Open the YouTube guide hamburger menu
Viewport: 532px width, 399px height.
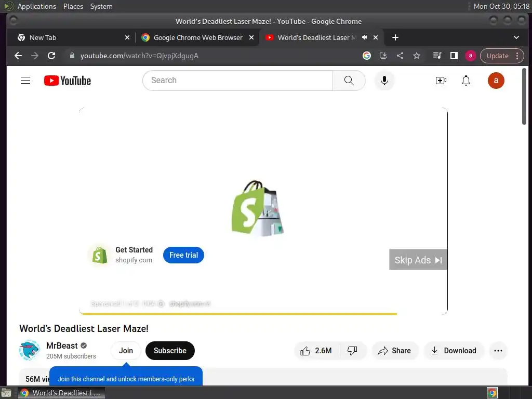25,81
